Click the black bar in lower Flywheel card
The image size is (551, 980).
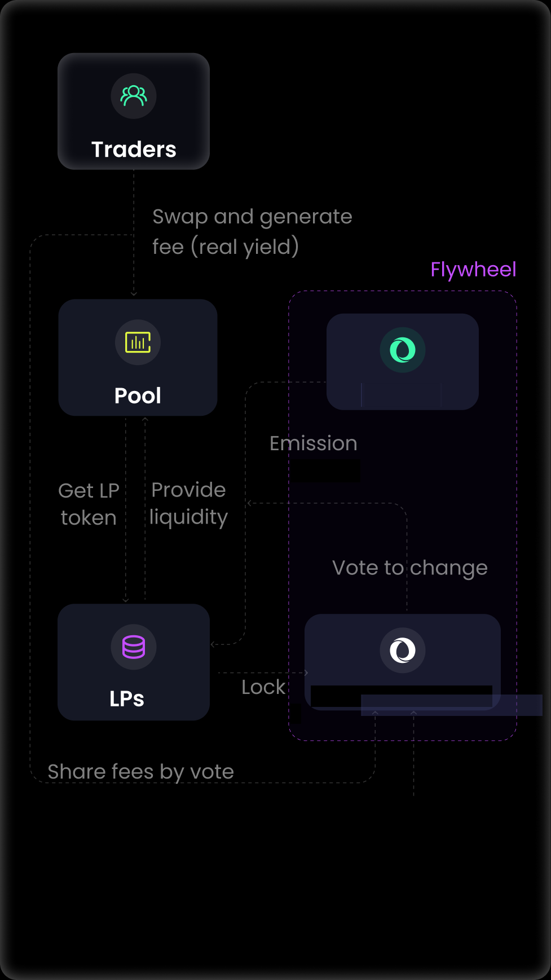(401, 696)
